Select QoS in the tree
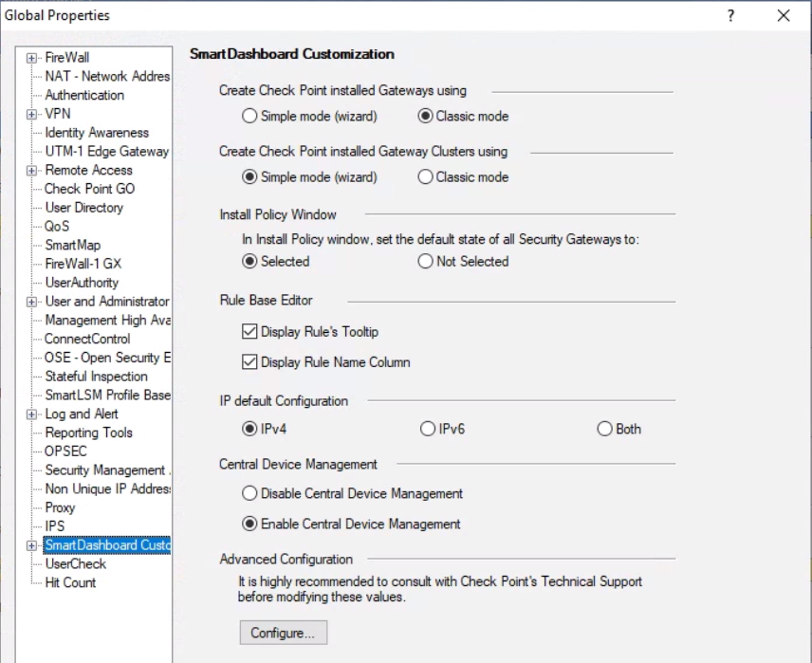812x663 pixels. [x=57, y=227]
